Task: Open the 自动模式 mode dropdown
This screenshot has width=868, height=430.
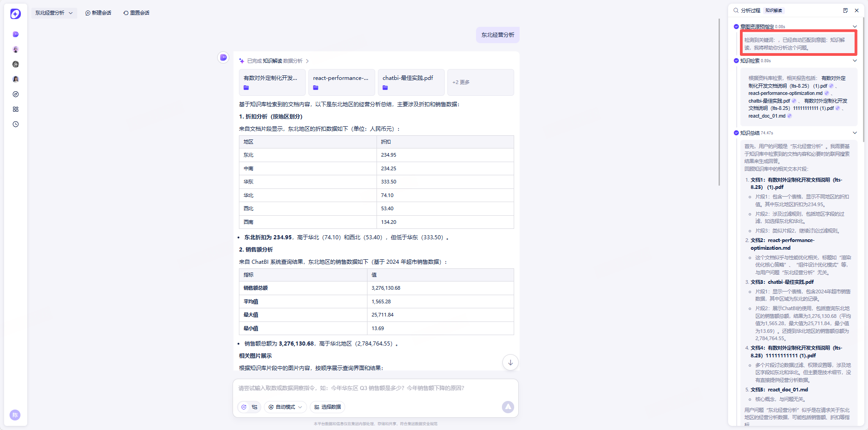Action: click(285, 407)
